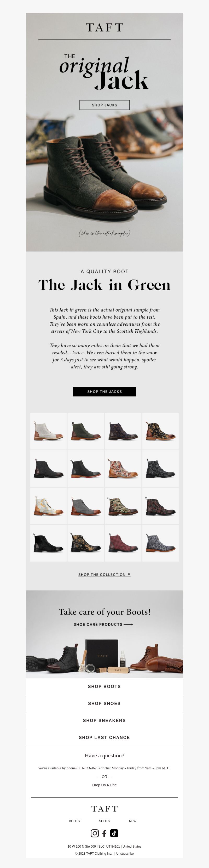Screen dimensions: 209x868
Task: Click the Drop Us A Line link
Action: [x=104, y=785]
